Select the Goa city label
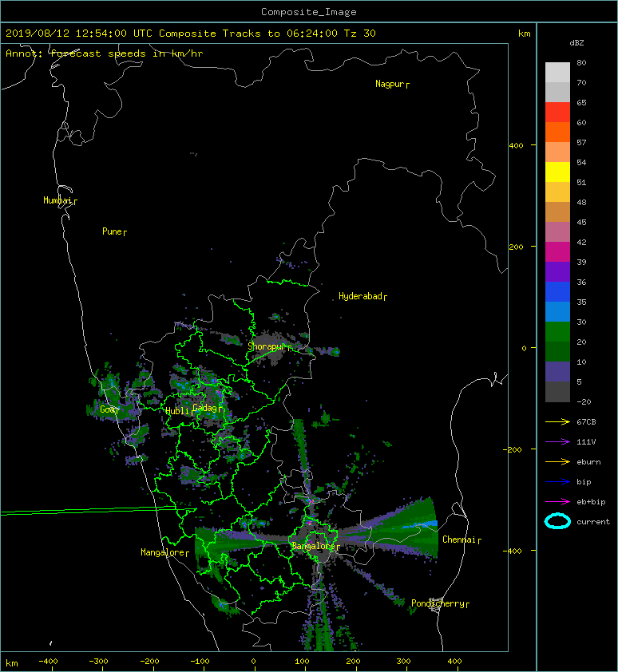This screenshot has height=672, width=618. 109,409
